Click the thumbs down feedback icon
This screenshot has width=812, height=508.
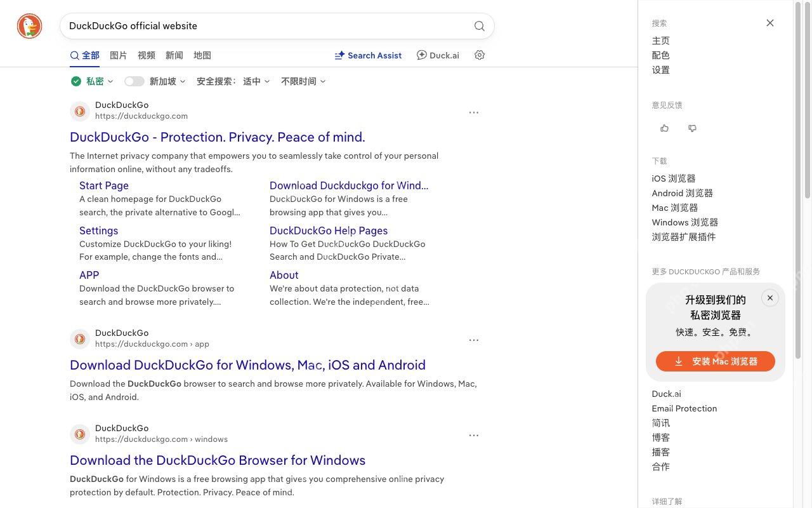[x=692, y=128]
